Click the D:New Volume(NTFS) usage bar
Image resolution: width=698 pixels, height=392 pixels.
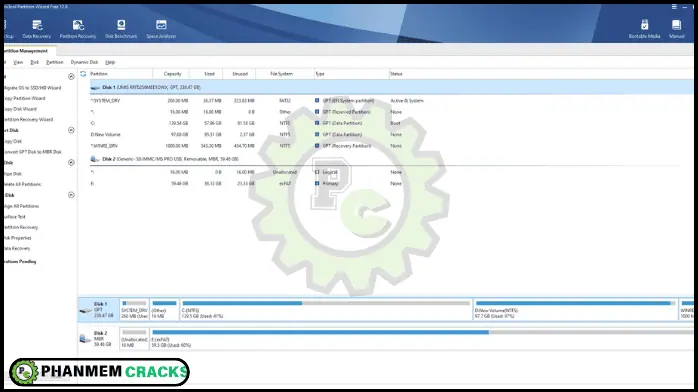pyautogui.click(x=575, y=303)
